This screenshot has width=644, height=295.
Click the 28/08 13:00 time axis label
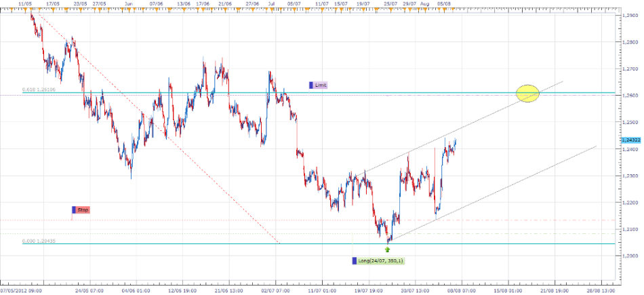tap(600, 289)
